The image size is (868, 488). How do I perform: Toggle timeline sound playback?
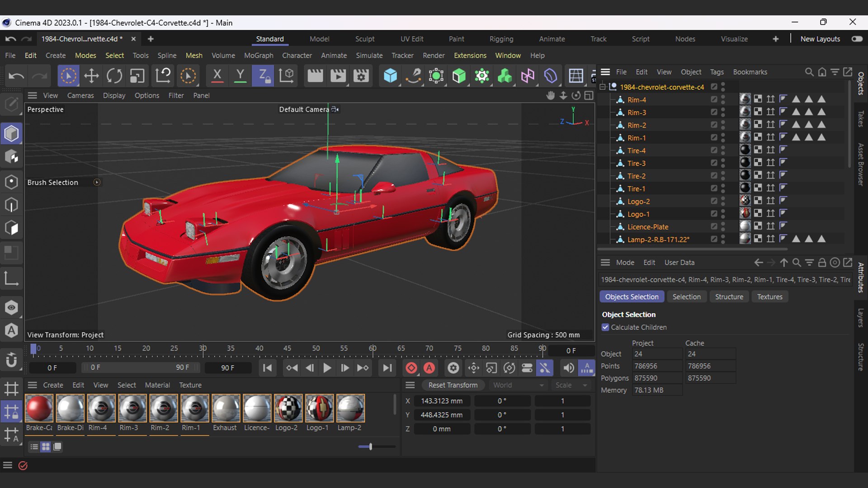pyautogui.click(x=569, y=368)
